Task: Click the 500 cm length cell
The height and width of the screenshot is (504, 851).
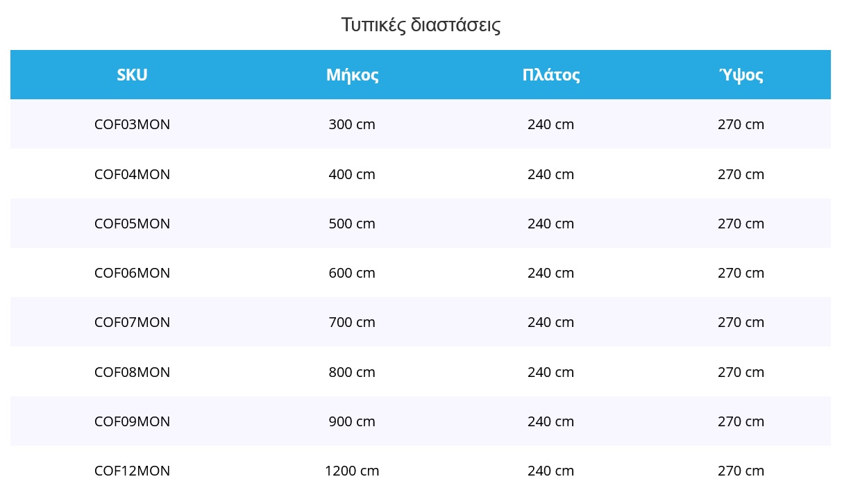Action: (x=352, y=224)
